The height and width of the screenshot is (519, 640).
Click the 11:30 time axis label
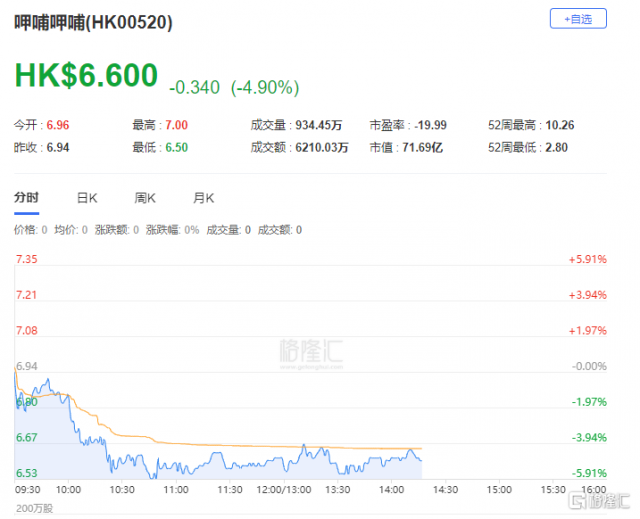pos(230,489)
